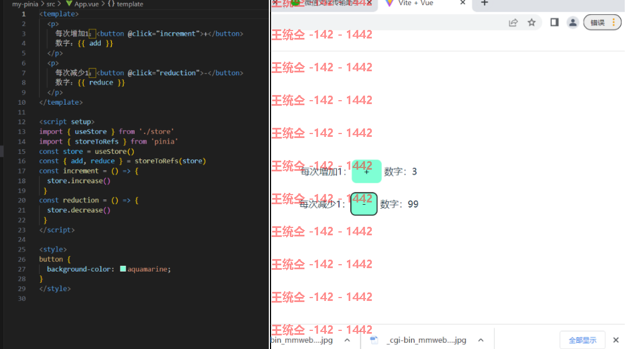Click '数字: 99' text on the web page
Viewport: 644px width, 349px height.
(x=399, y=204)
